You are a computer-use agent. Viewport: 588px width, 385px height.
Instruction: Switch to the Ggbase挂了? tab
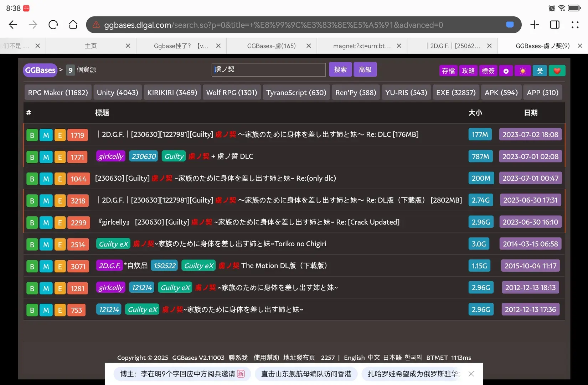coord(181,46)
